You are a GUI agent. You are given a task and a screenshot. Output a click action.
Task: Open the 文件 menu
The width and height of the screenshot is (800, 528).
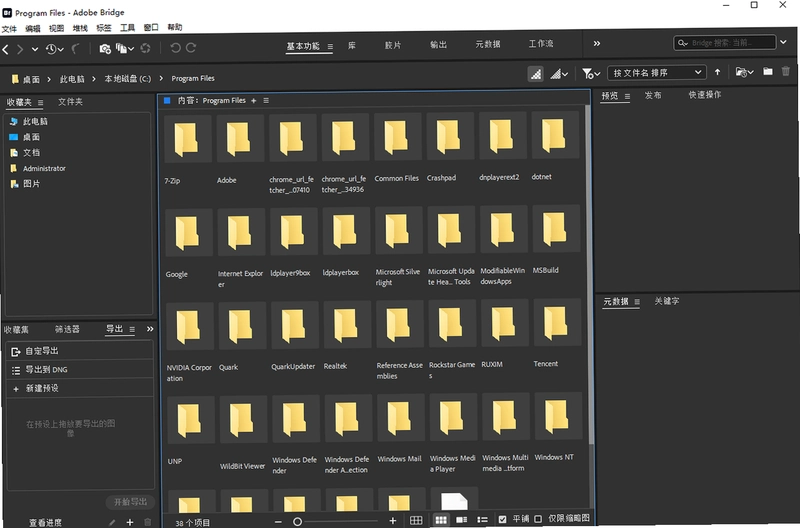(9, 29)
